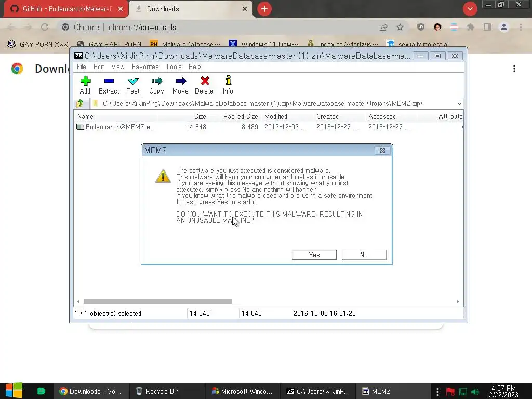Image resolution: width=532 pixels, height=399 pixels.
Task: Click the horizontal scrollbar thumb in 7-Zip
Action: (x=157, y=302)
